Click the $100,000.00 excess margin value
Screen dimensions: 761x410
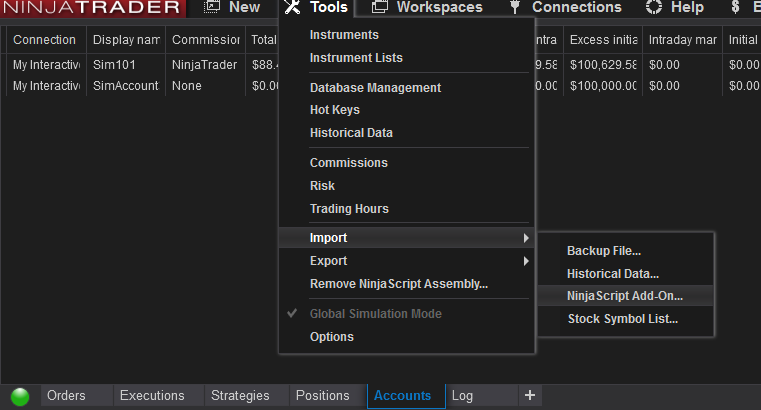(x=603, y=86)
